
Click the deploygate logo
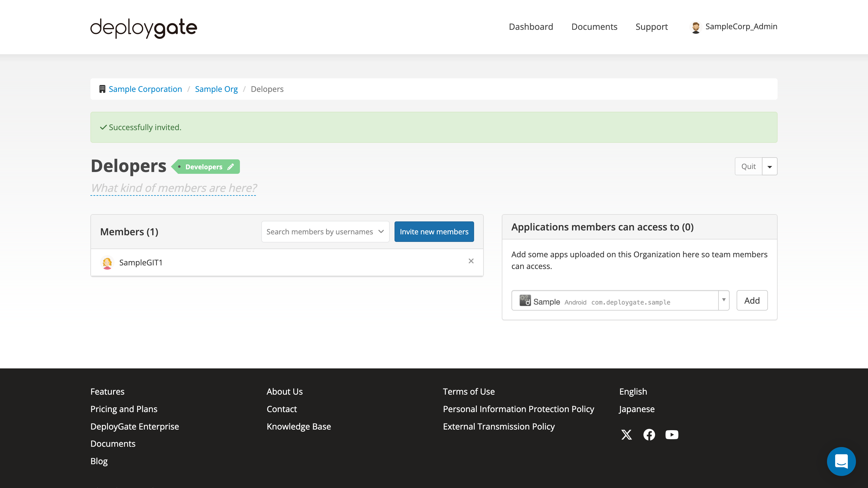point(143,28)
